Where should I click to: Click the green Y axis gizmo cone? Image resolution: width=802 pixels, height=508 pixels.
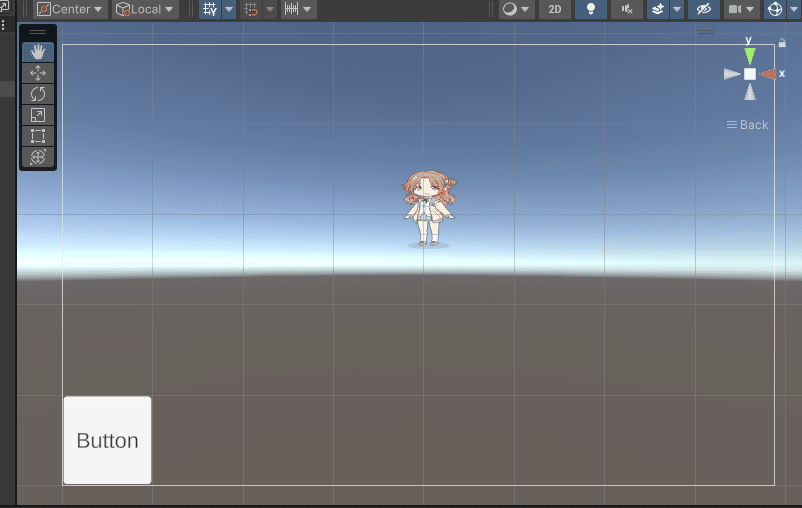[x=750, y=55]
